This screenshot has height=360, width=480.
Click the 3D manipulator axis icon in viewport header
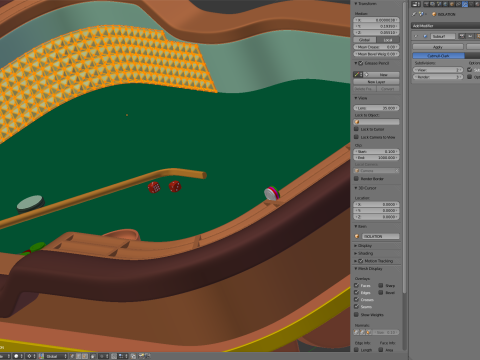coord(41,356)
